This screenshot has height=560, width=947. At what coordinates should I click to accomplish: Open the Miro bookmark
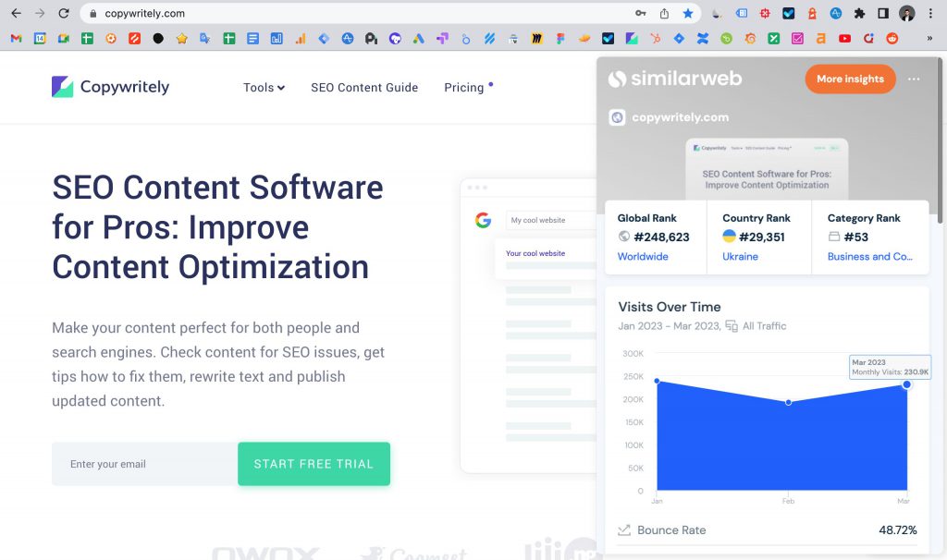point(537,39)
